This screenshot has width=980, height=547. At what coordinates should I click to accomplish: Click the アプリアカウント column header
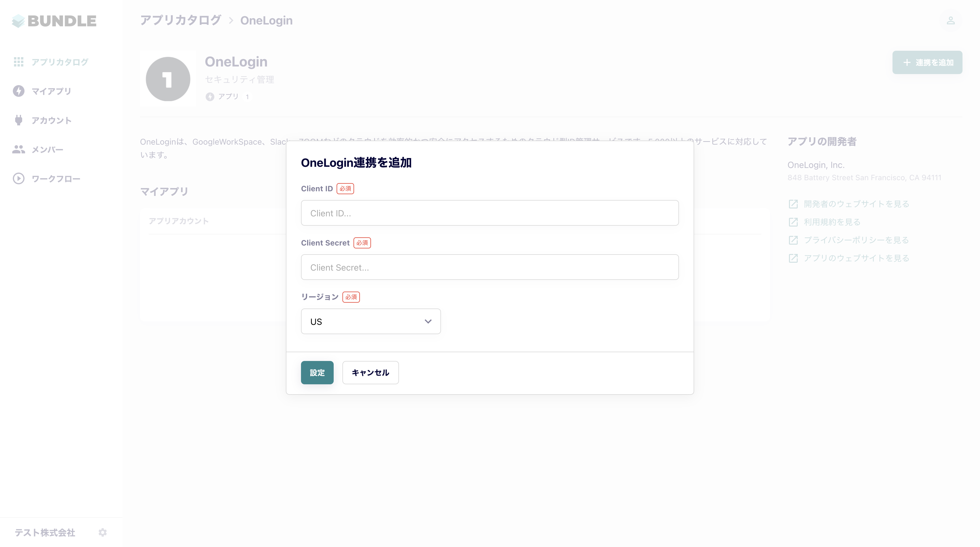click(178, 221)
